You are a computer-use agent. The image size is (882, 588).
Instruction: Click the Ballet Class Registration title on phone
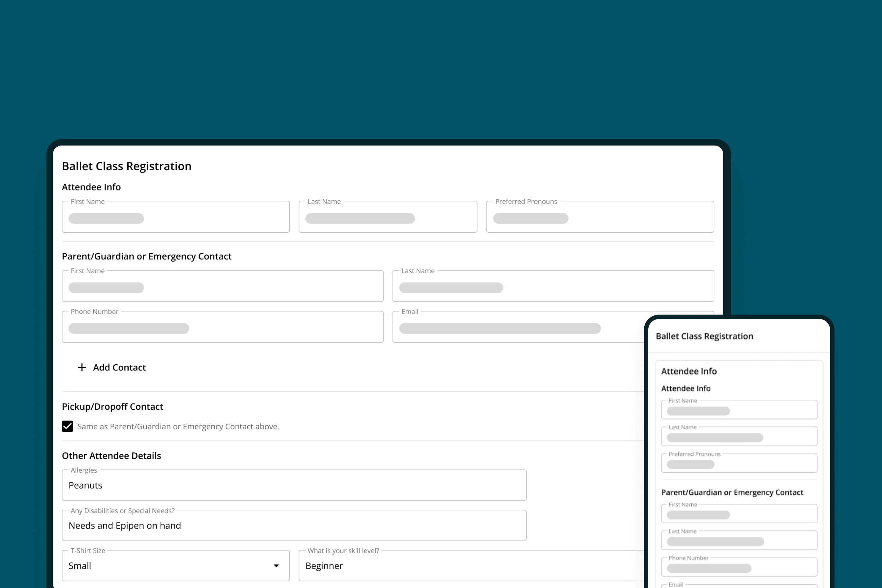[704, 336]
